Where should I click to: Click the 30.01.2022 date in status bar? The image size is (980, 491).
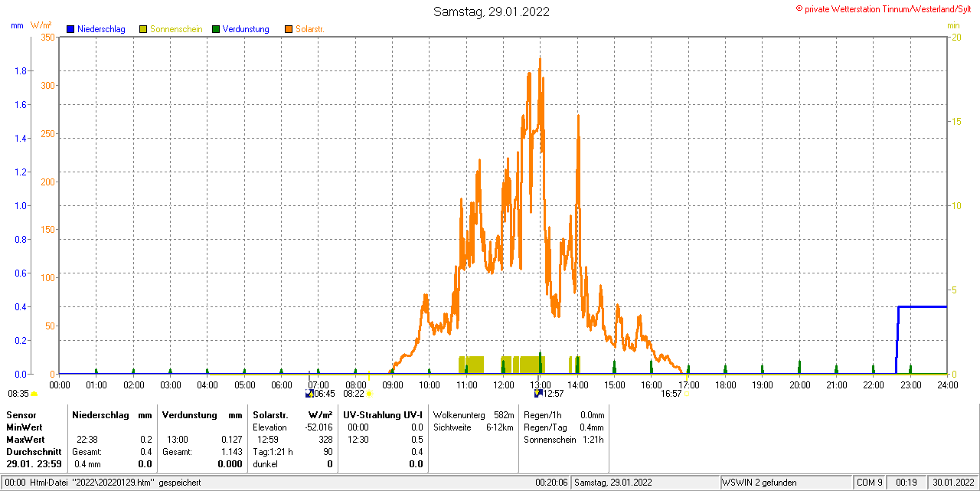(952, 483)
